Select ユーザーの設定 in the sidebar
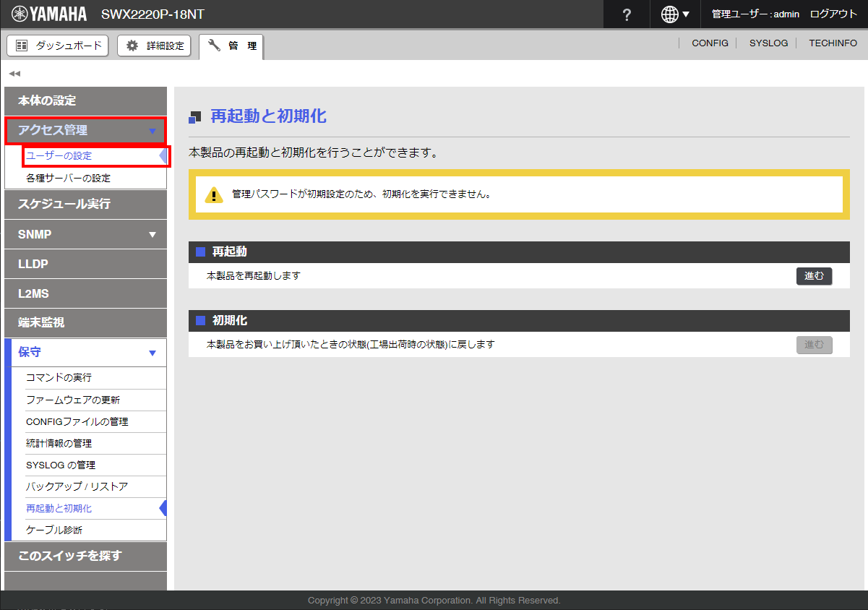The width and height of the screenshot is (868, 610). [x=59, y=155]
